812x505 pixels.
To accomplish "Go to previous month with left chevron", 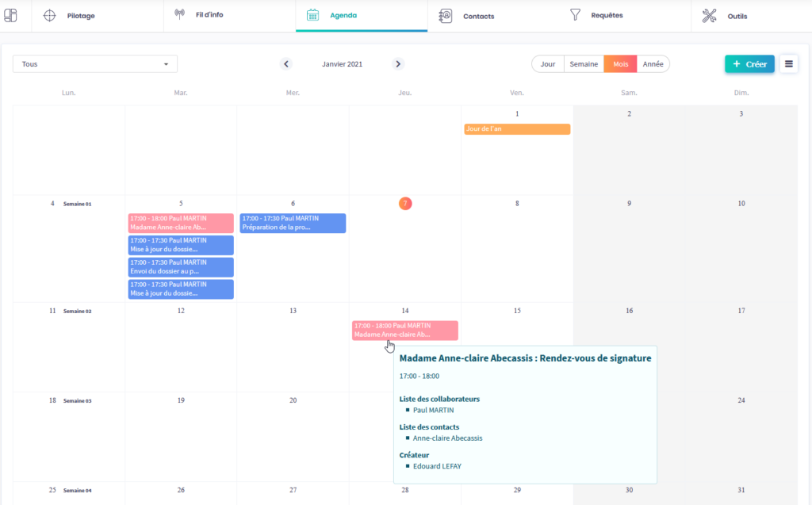I will pos(286,64).
